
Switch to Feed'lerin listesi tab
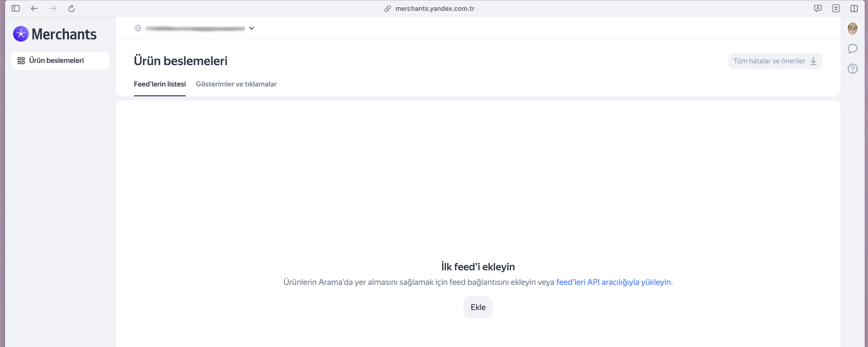[x=160, y=84]
